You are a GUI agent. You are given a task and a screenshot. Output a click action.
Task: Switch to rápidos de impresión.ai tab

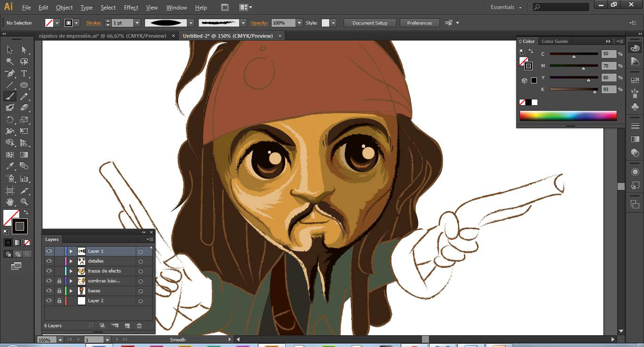tap(103, 36)
